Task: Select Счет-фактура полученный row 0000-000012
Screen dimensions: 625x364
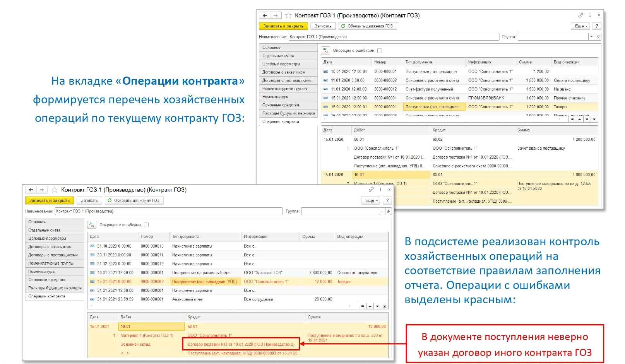Action: pos(460,89)
